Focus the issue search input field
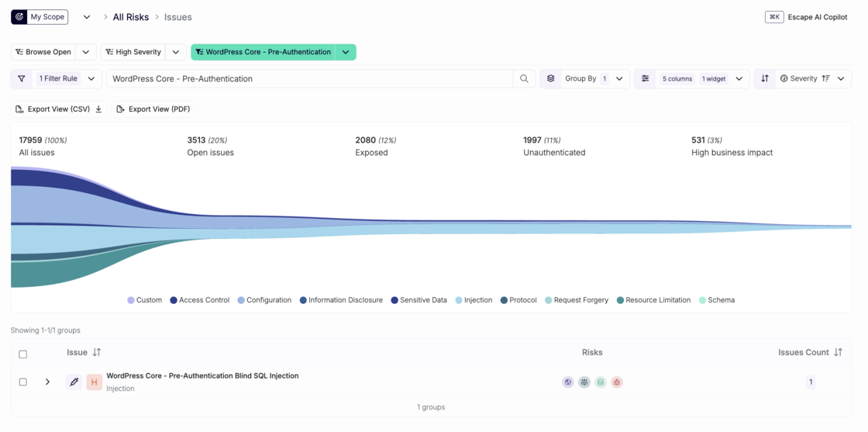Screen dimensions: 868x432 pyautogui.click(x=310, y=78)
